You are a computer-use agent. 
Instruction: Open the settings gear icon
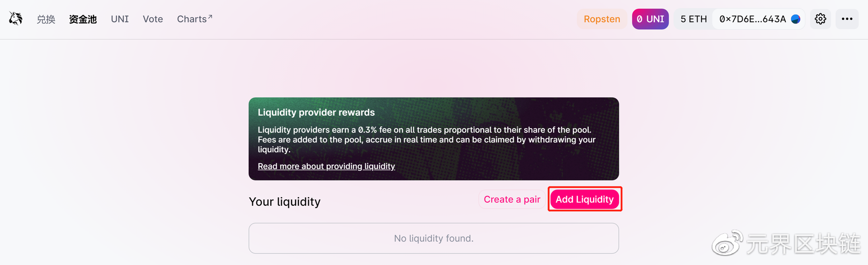(x=821, y=19)
